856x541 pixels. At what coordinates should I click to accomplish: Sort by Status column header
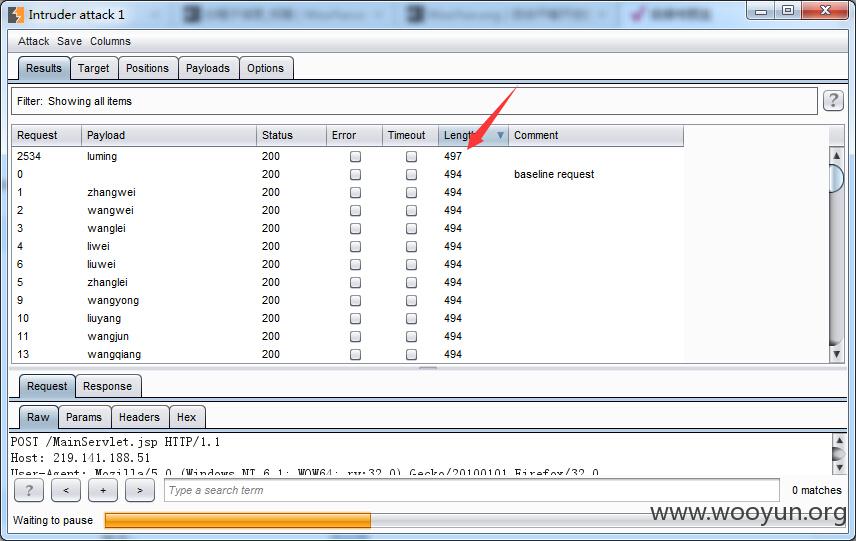(291, 135)
